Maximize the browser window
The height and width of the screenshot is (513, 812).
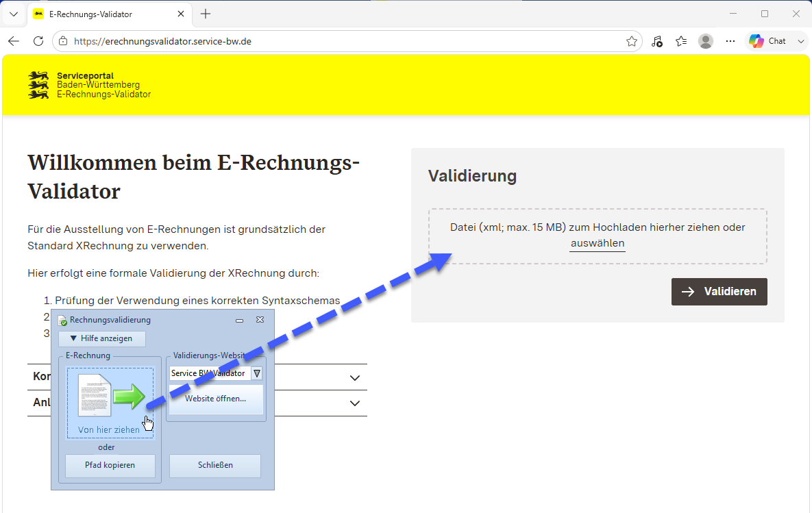pyautogui.click(x=764, y=14)
